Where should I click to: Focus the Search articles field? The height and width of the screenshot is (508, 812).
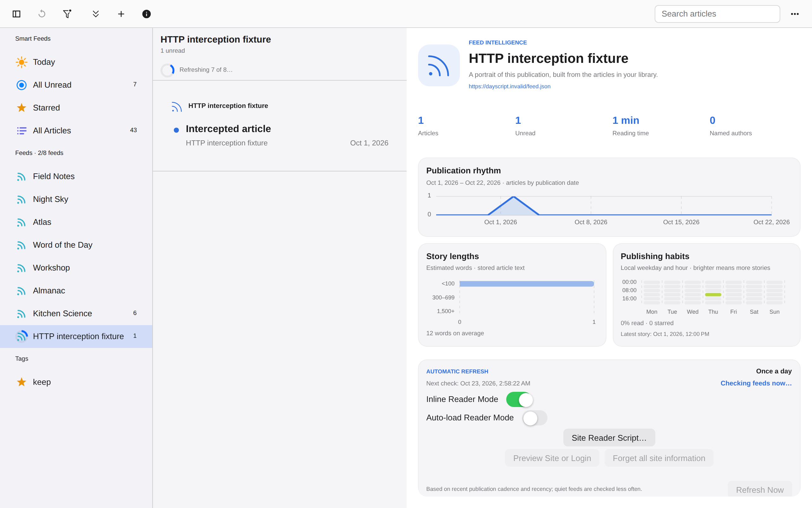tap(717, 14)
